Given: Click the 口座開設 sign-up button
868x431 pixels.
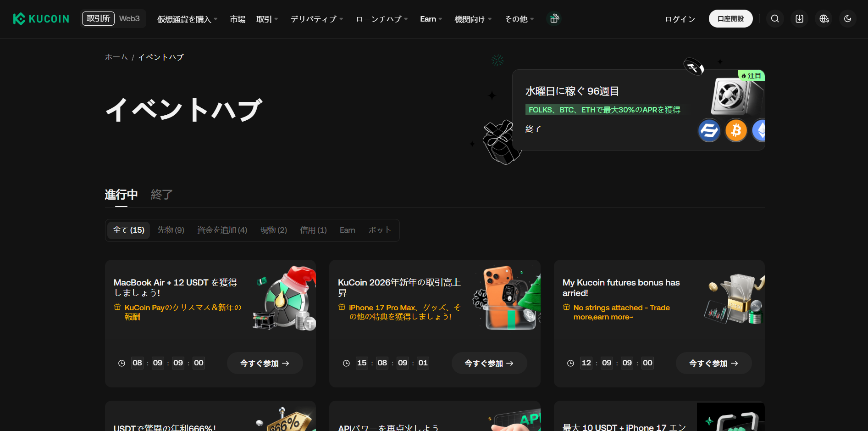Looking at the screenshot, I should point(730,19).
